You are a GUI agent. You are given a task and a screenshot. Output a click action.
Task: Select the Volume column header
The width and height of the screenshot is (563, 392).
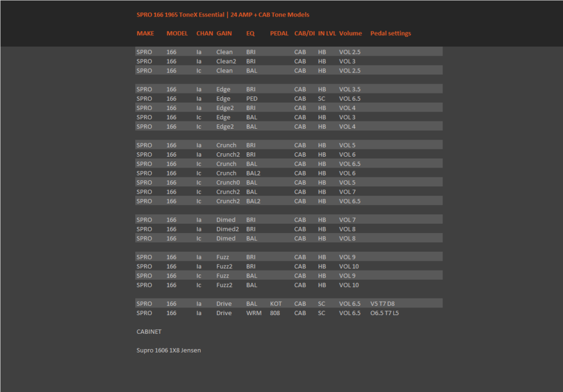350,34
